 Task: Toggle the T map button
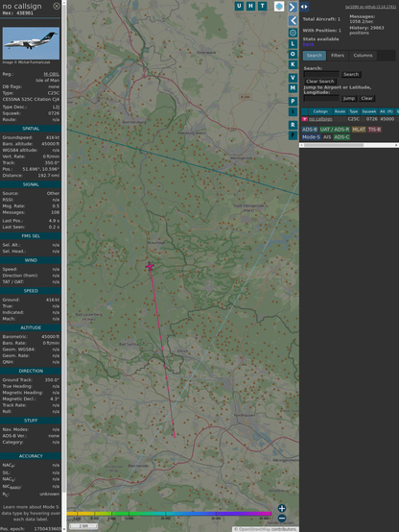262,6
